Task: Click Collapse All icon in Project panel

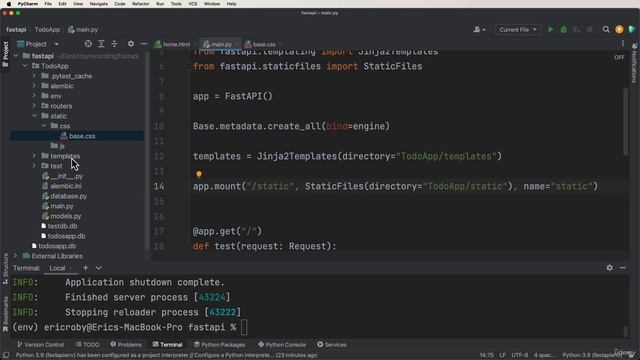Action: [114, 44]
